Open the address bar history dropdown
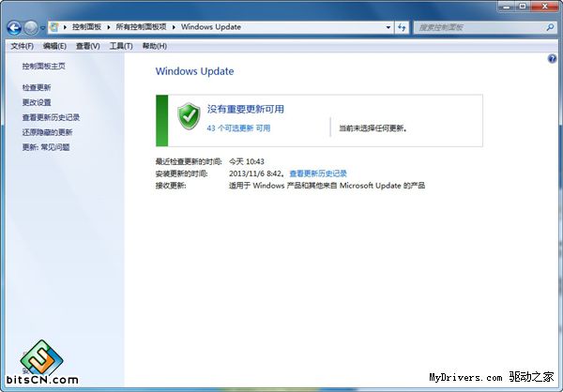563x392 pixels. (388, 27)
